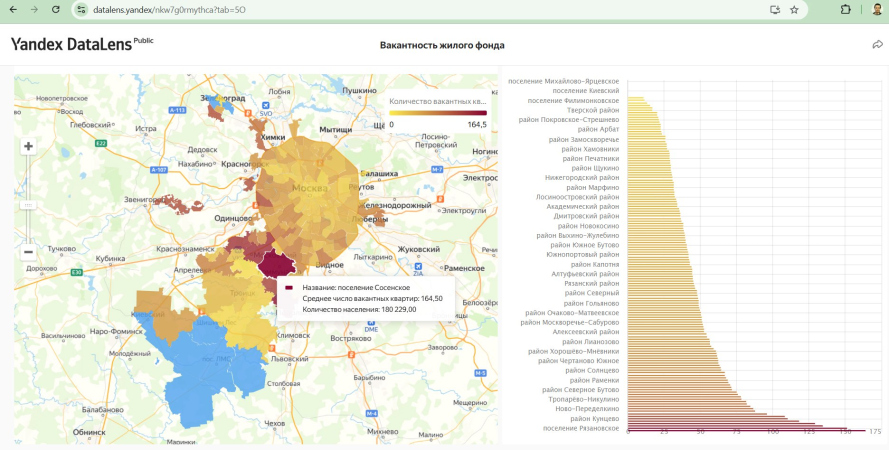Go back to the previous browser page
This screenshot has height=450, width=889.
(12, 9)
